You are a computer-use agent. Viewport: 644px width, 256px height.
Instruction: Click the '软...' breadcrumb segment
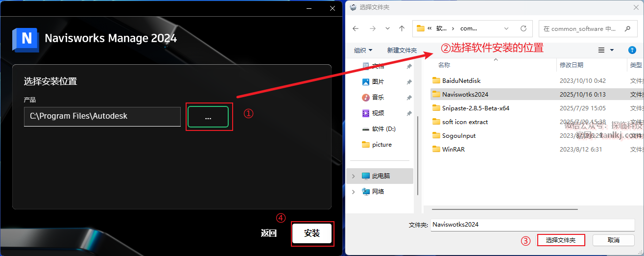tap(442, 28)
